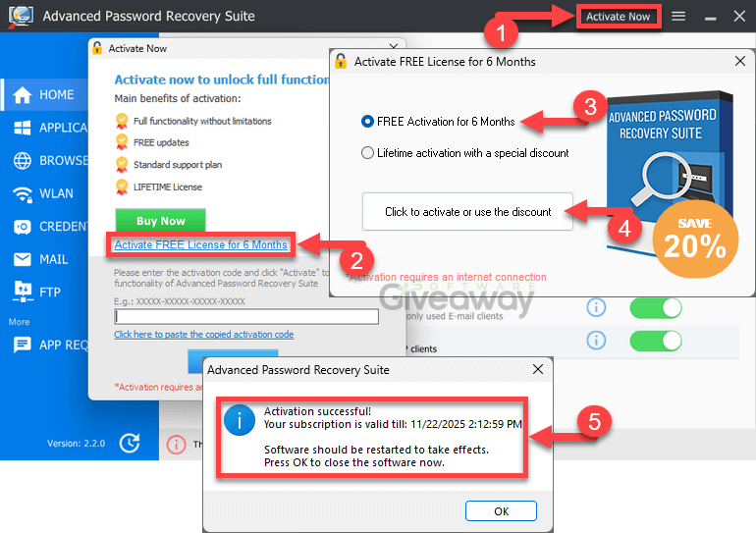Image resolution: width=756 pixels, height=533 pixels.
Task: Switch to the MAIL sidebar section
Action: pyautogui.click(x=46, y=259)
